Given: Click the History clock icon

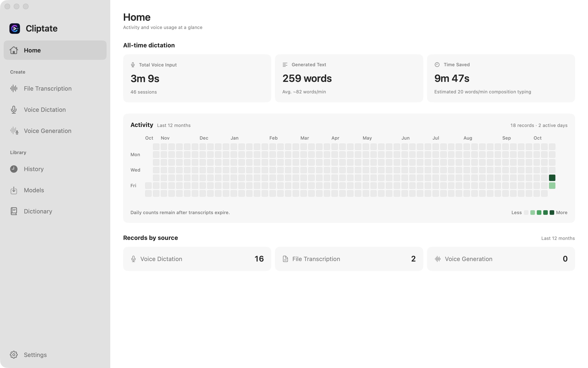Looking at the screenshot, I should tap(14, 169).
